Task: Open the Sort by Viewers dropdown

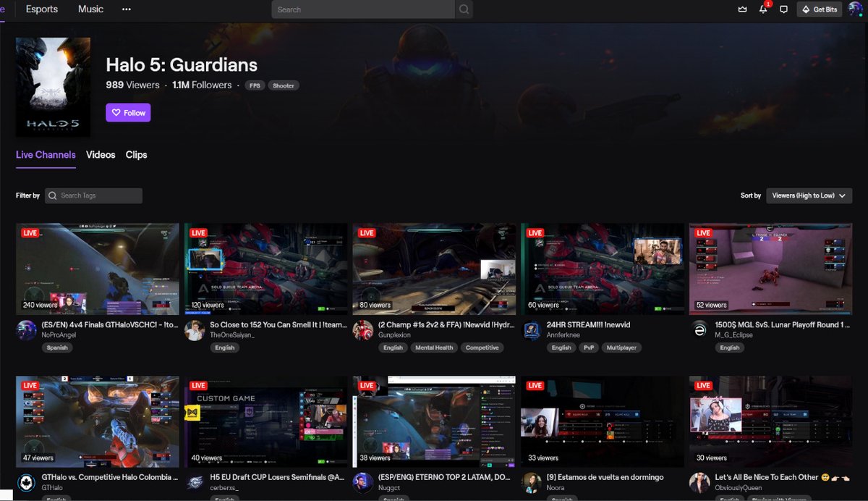Action: (x=809, y=195)
